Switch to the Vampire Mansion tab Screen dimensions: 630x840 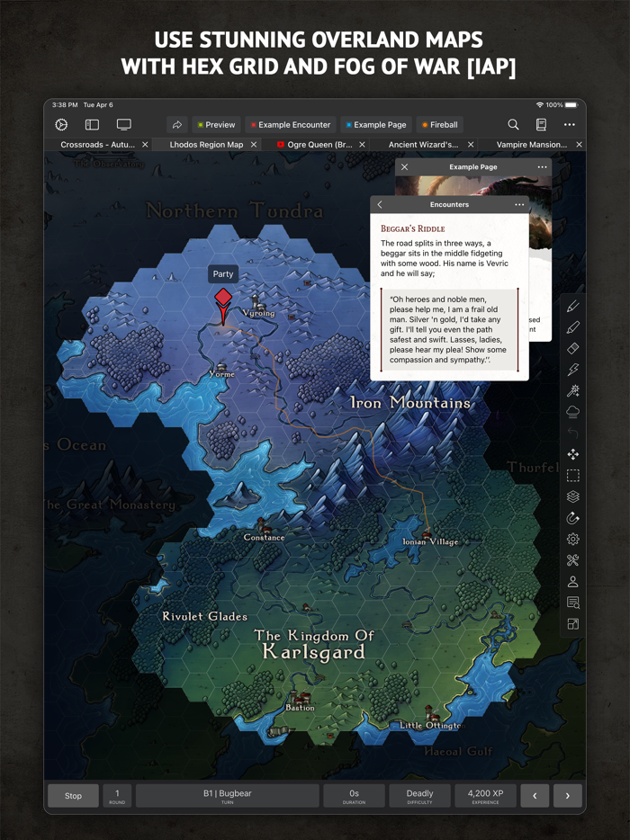[532, 145]
